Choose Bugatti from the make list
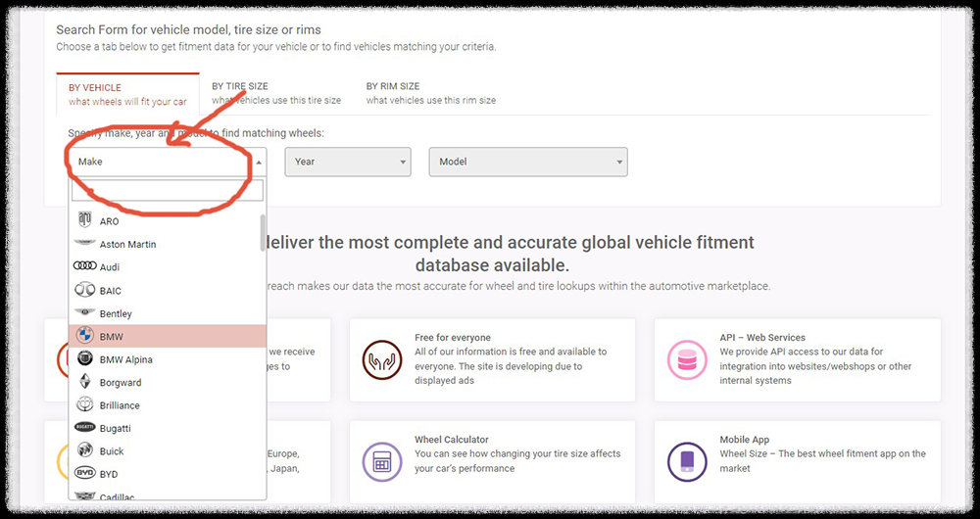This screenshot has height=519, width=980. [167, 429]
